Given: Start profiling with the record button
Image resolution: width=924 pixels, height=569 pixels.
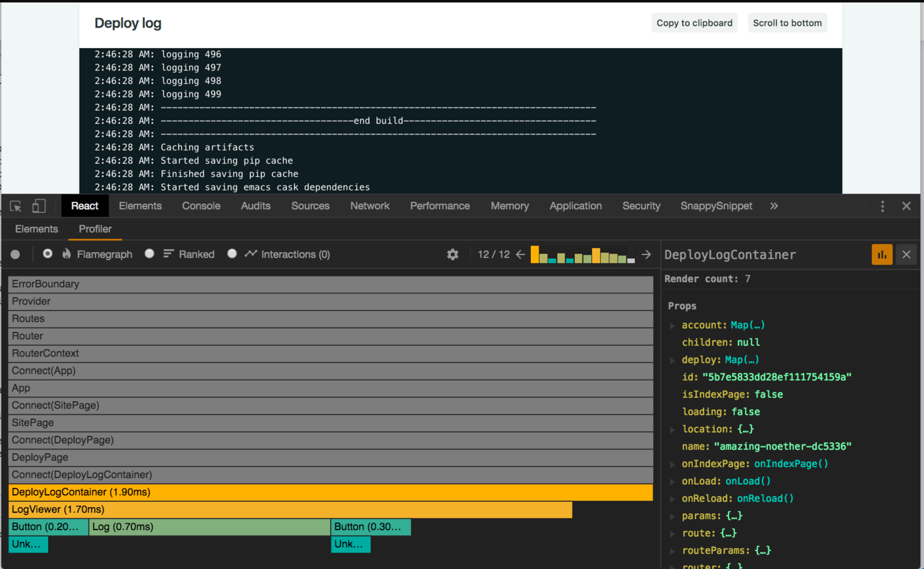Looking at the screenshot, I should coord(16,254).
